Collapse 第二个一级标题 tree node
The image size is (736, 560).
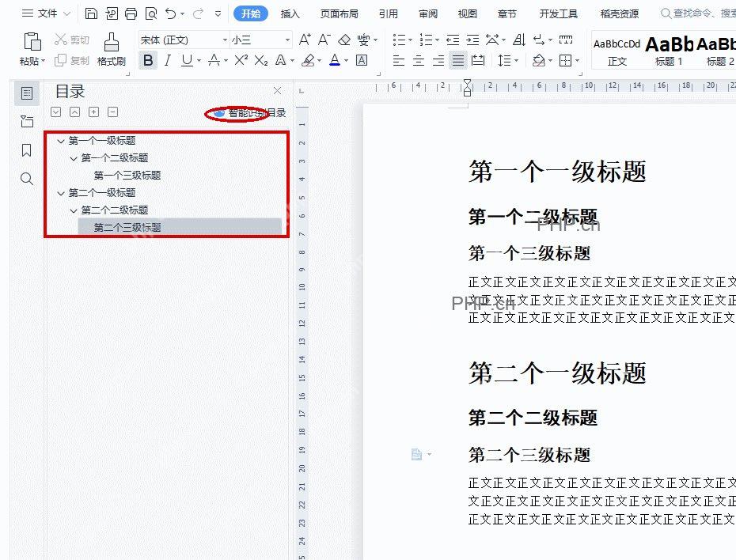coord(61,193)
